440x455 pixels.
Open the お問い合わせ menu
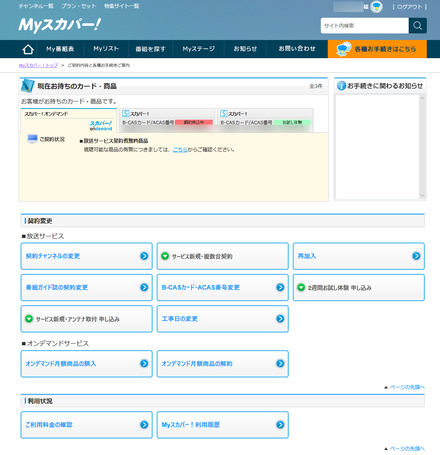297,49
